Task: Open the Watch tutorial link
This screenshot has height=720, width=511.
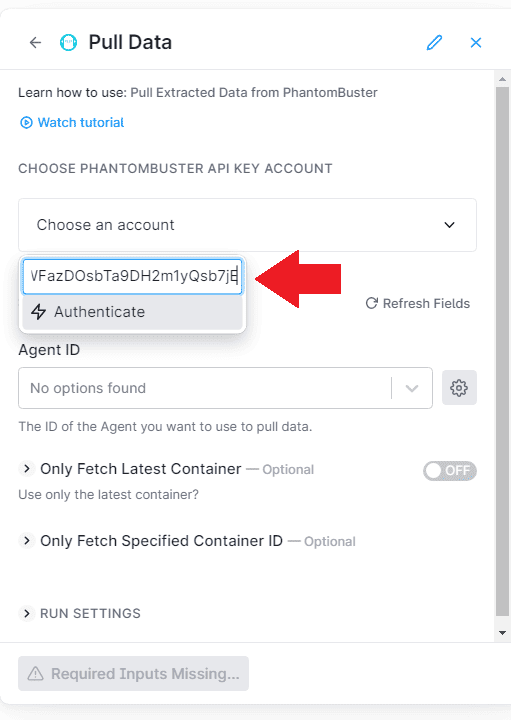Action: click(x=81, y=123)
